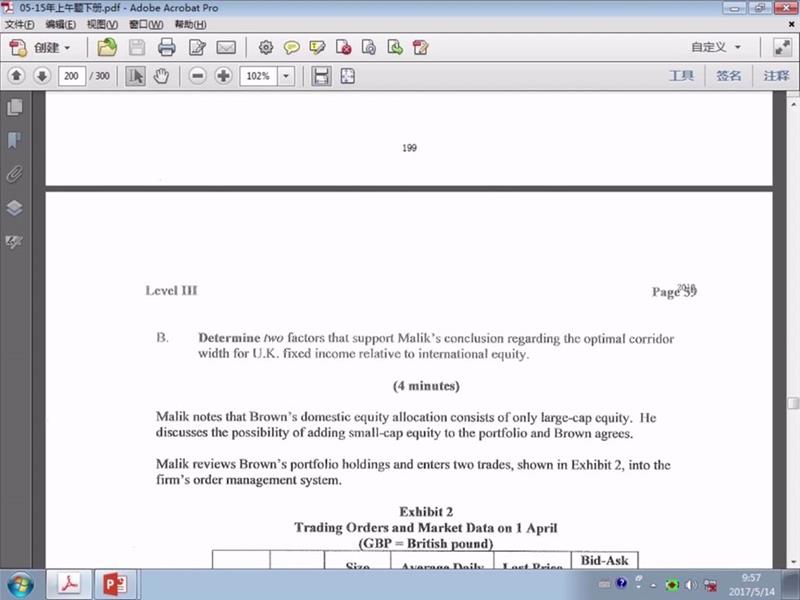Click the zoom field showing 102%
Image resolution: width=800 pixels, height=600 pixels.
(x=258, y=76)
